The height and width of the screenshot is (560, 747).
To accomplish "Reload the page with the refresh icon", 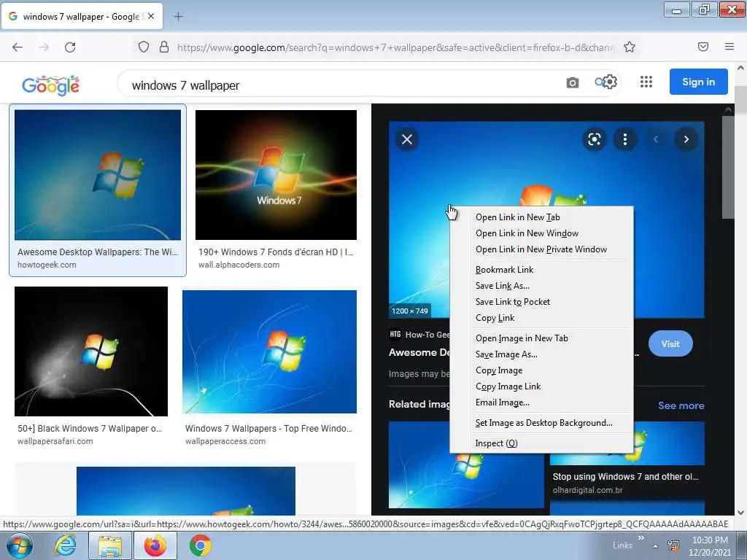I will click(70, 47).
